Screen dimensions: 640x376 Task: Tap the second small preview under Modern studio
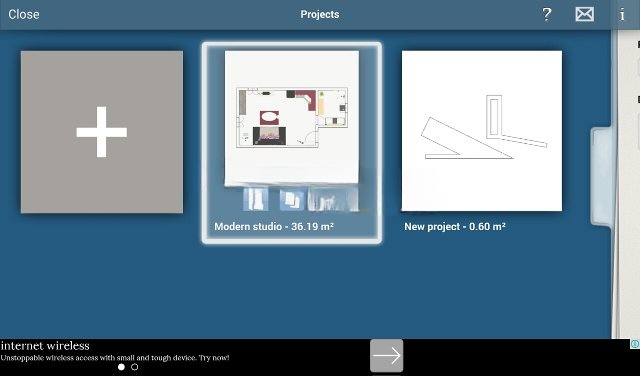[292, 199]
